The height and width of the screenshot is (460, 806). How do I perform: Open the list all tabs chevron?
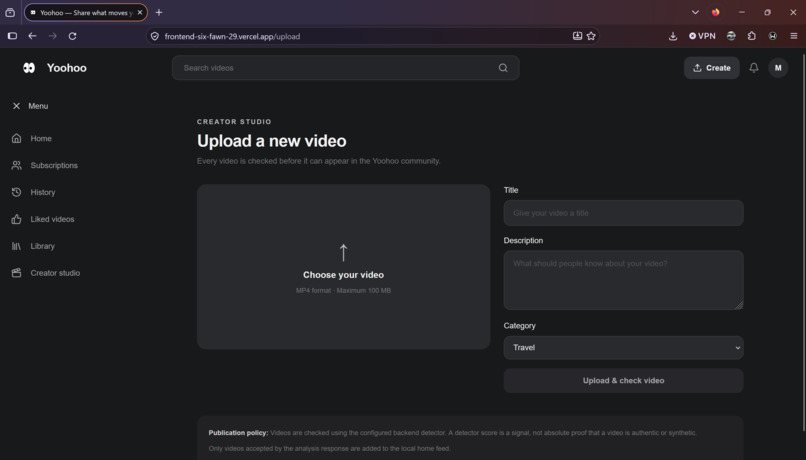(695, 12)
